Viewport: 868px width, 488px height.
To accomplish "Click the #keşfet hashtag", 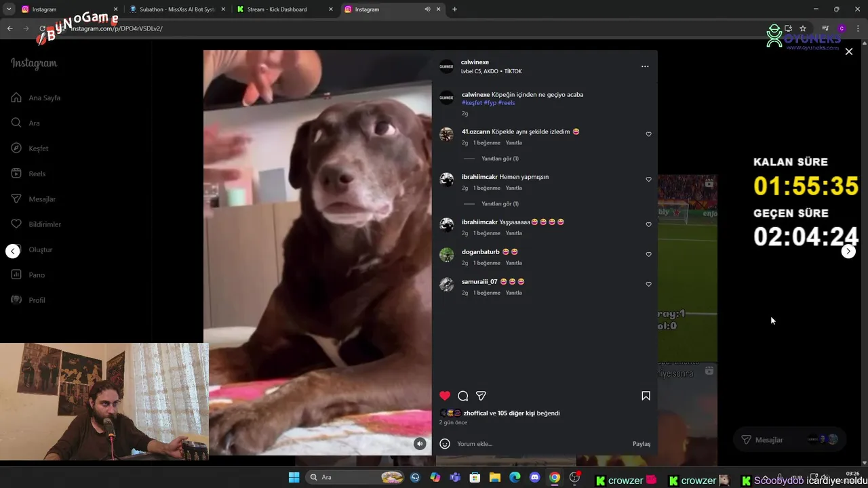I will click(x=472, y=103).
